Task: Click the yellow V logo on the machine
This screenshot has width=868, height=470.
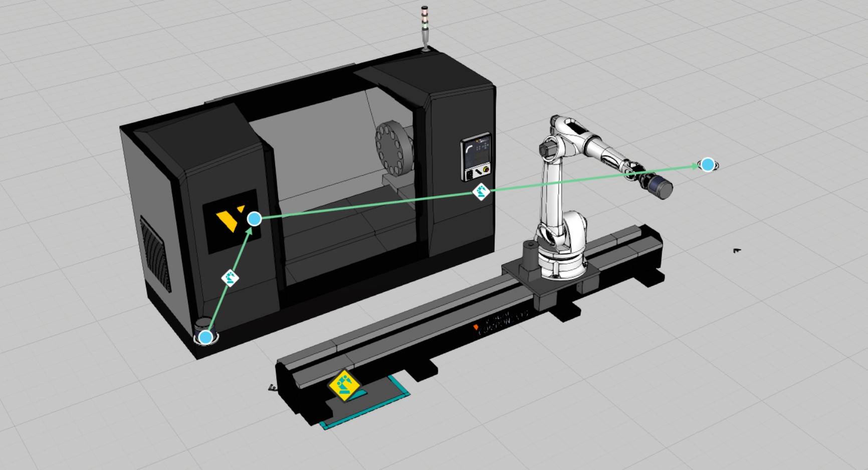Action: pyautogui.click(x=230, y=219)
